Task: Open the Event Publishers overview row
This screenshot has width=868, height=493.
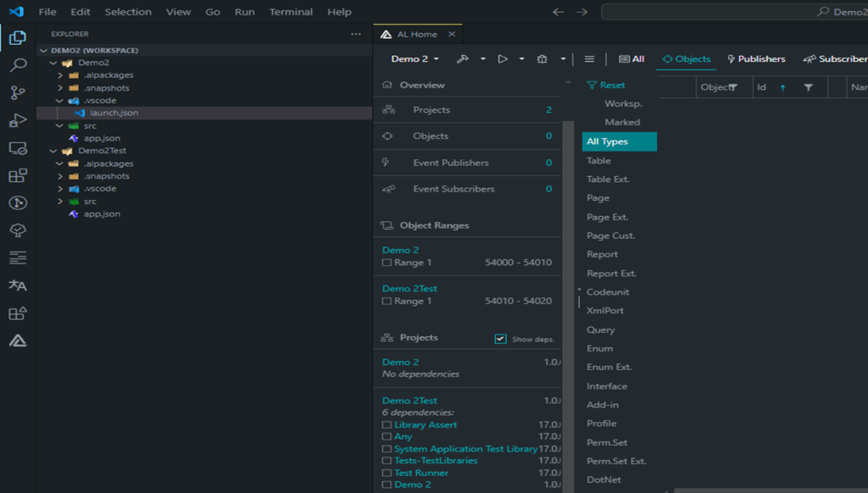Action: (x=467, y=163)
